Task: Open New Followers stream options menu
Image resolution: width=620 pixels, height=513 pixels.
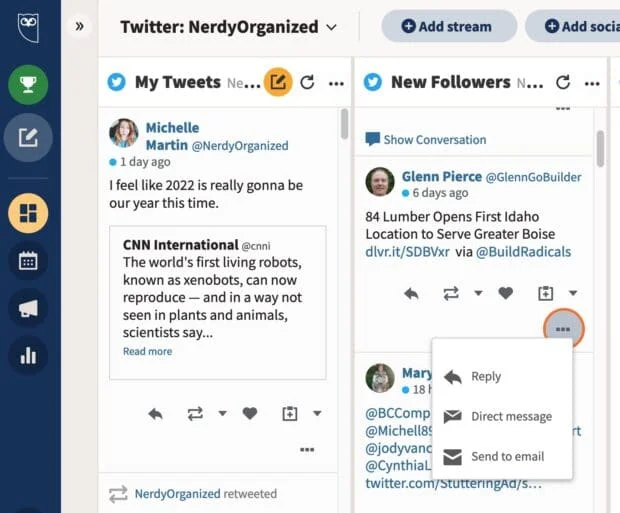Action: [592, 83]
